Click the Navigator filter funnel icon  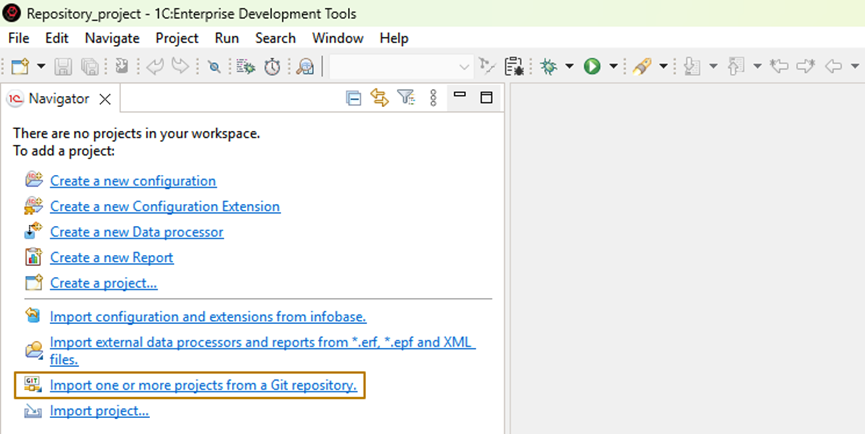(x=406, y=98)
